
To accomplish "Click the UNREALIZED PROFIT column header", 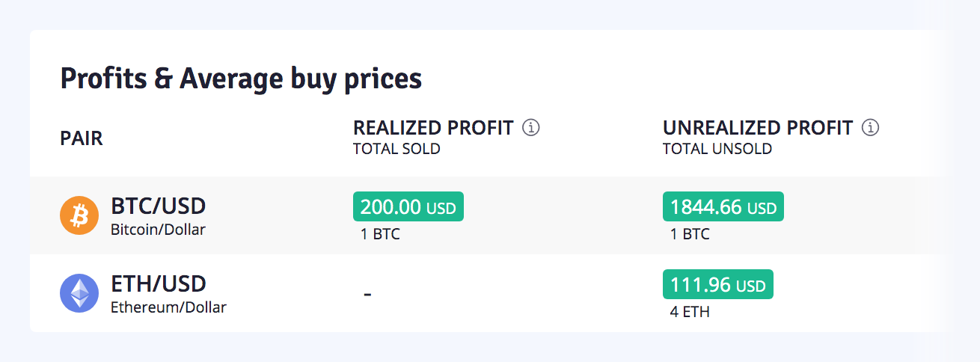I will (x=758, y=128).
